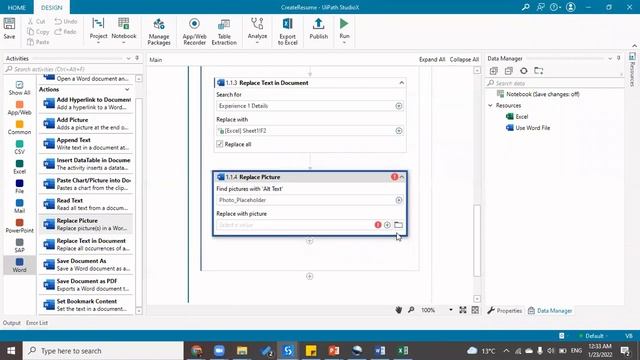The width and height of the screenshot is (640, 360).
Task: Click the Cut button
Action: pyautogui.click(x=36, y=21)
